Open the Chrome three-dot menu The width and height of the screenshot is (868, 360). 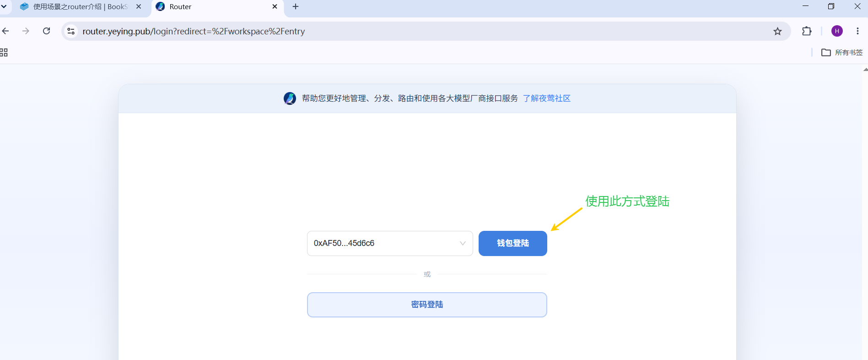tap(857, 31)
